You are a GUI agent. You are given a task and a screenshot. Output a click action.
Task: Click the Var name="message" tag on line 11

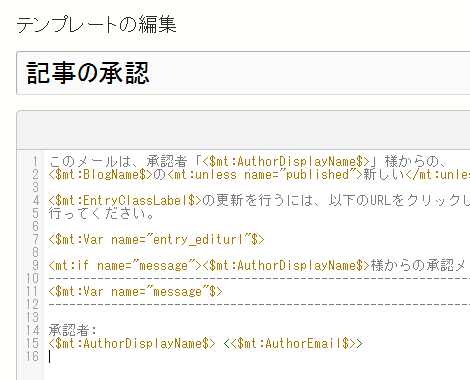coord(135,292)
